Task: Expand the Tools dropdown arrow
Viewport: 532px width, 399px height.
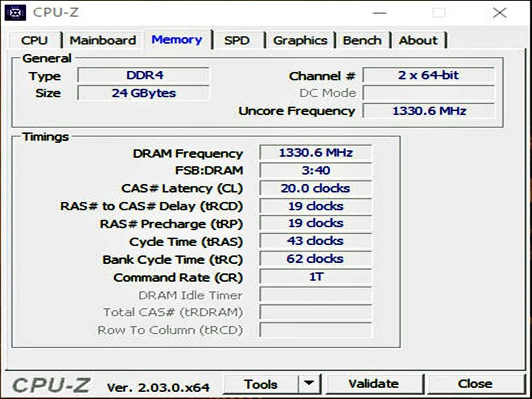Action: pos(309,384)
